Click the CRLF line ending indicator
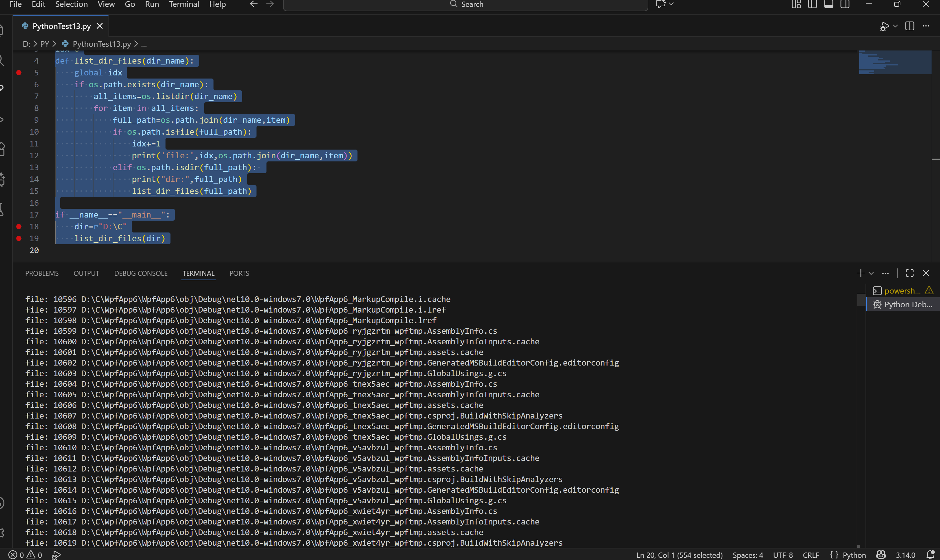 pos(811,555)
